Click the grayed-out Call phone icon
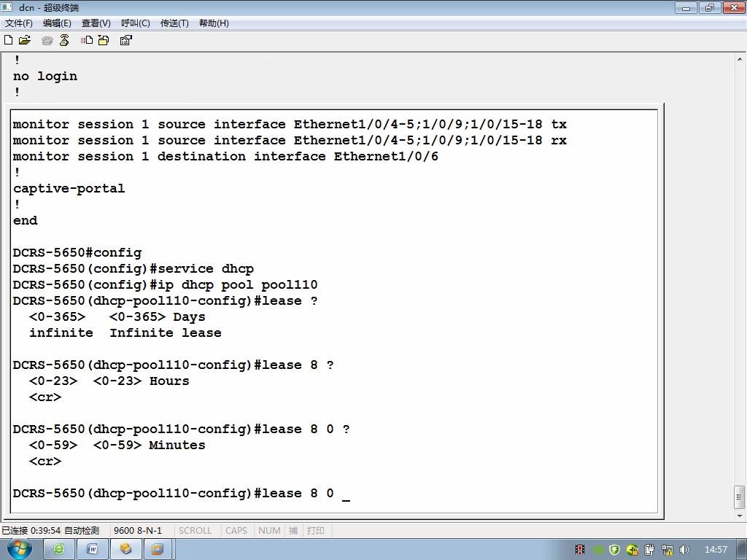Image resolution: width=747 pixels, height=560 pixels. (47, 41)
